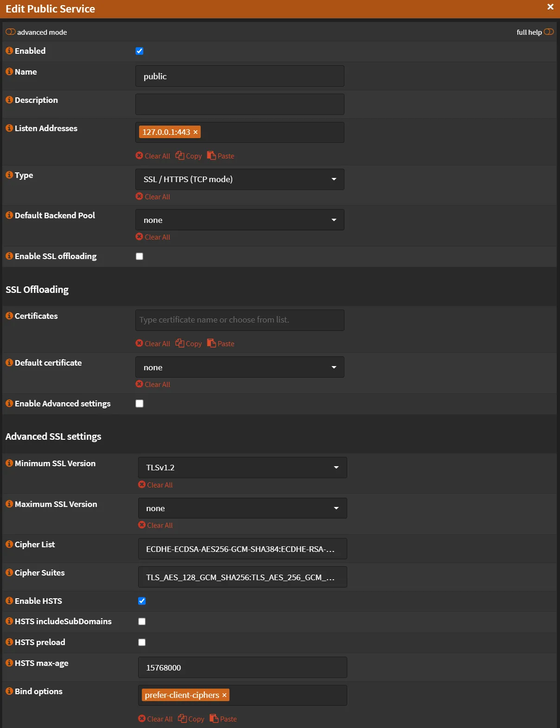Click the HSTS max-age input field

242,668
